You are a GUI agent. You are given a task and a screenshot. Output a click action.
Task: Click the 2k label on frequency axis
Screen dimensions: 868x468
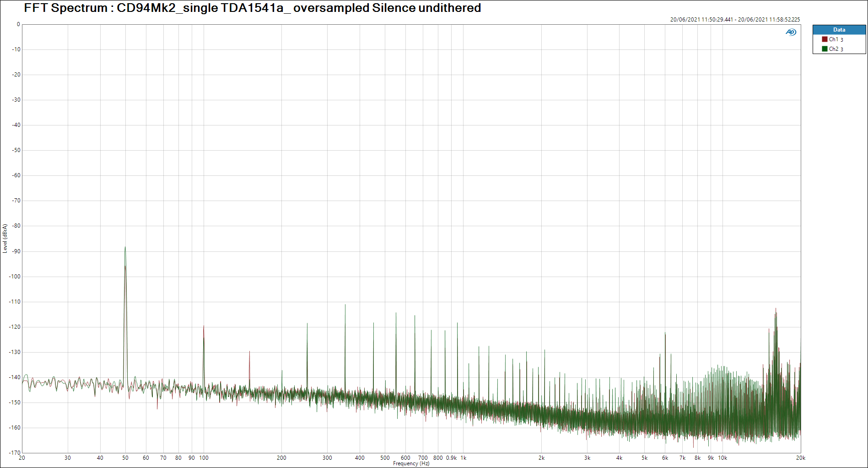[x=541, y=458]
